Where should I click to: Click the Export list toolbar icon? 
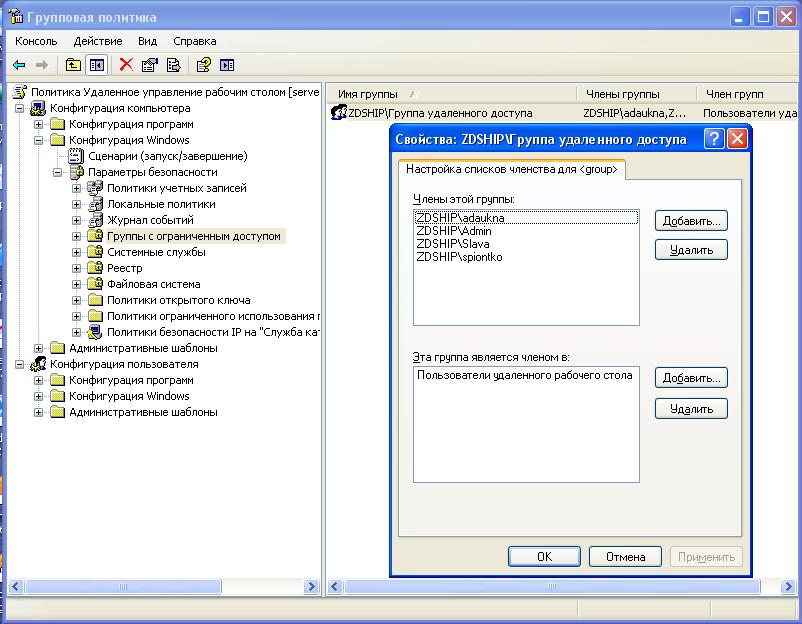tap(173, 65)
